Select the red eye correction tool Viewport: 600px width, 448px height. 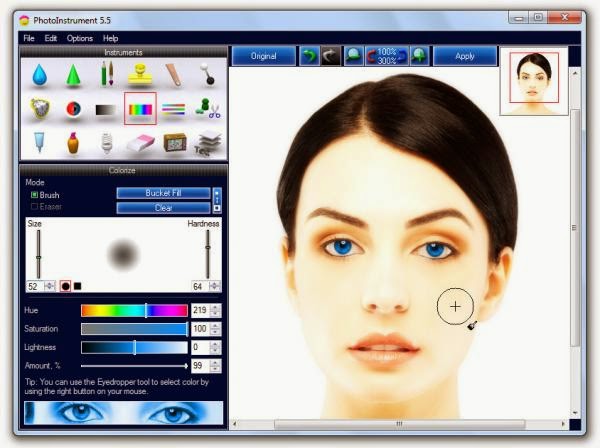tap(73, 109)
